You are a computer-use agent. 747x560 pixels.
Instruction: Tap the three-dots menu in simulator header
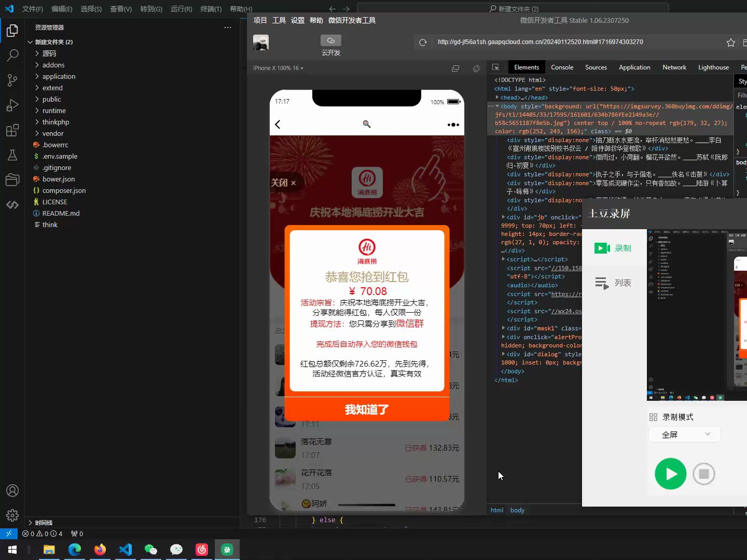453,124
